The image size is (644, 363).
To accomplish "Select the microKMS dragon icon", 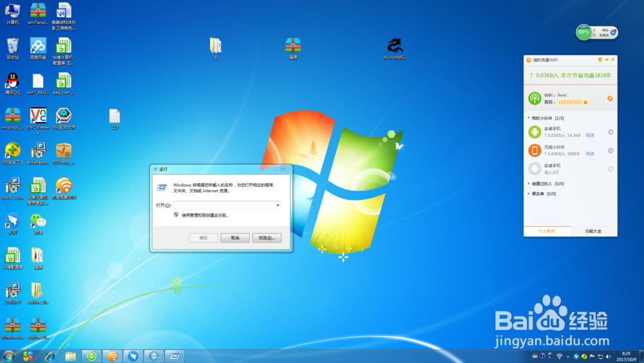I will click(x=395, y=48).
